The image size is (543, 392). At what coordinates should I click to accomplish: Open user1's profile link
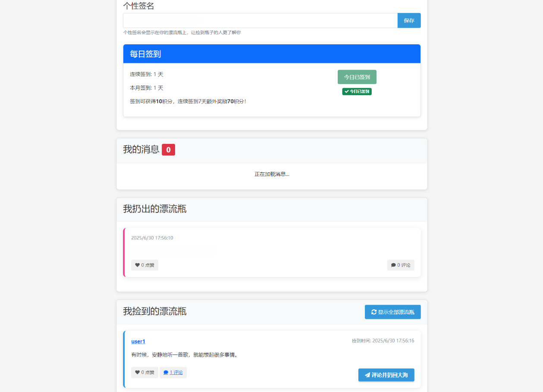[x=138, y=341]
